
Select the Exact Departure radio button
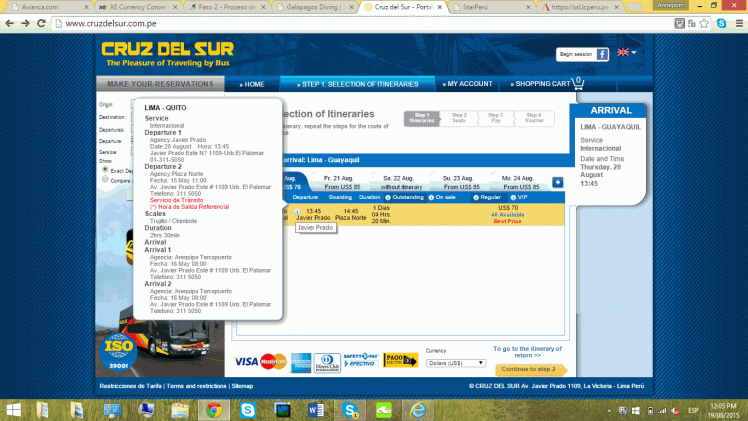coord(105,169)
